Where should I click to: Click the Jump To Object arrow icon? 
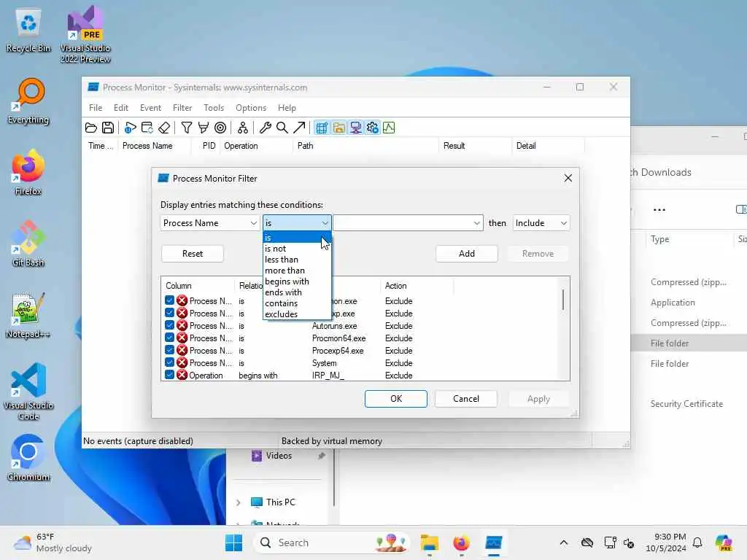[299, 128]
